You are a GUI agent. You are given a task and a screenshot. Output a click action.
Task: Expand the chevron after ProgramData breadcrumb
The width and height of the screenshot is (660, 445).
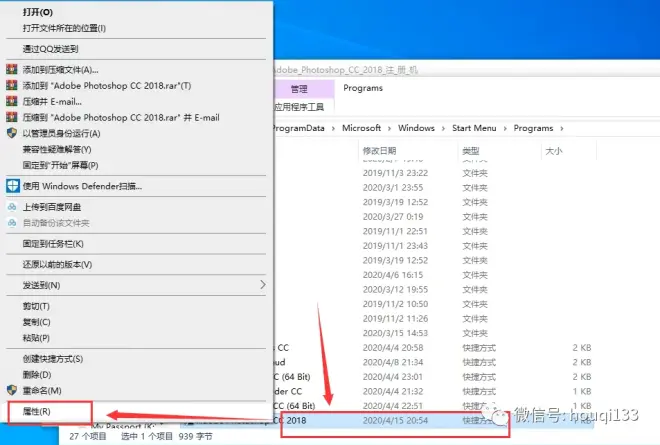(333, 128)
